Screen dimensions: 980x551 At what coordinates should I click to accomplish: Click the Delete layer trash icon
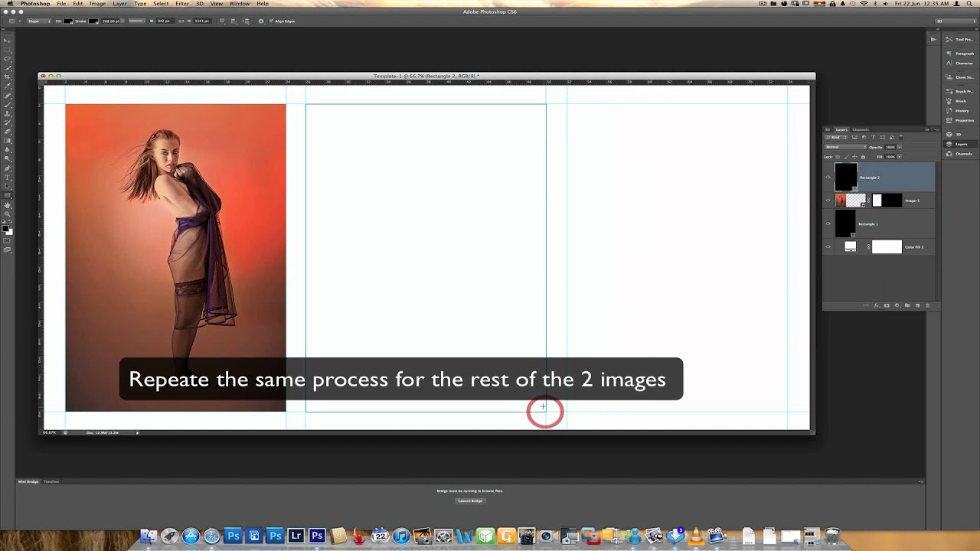tap(927, 305)
